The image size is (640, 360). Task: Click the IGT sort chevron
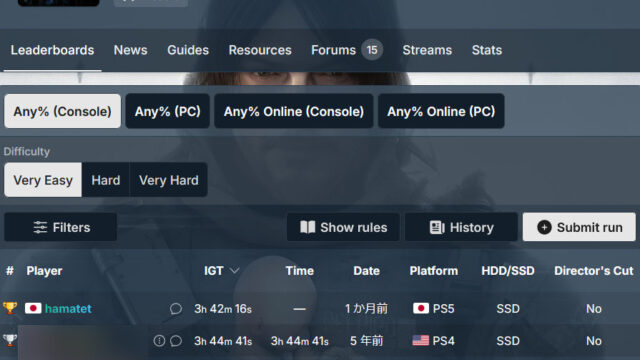234,271
